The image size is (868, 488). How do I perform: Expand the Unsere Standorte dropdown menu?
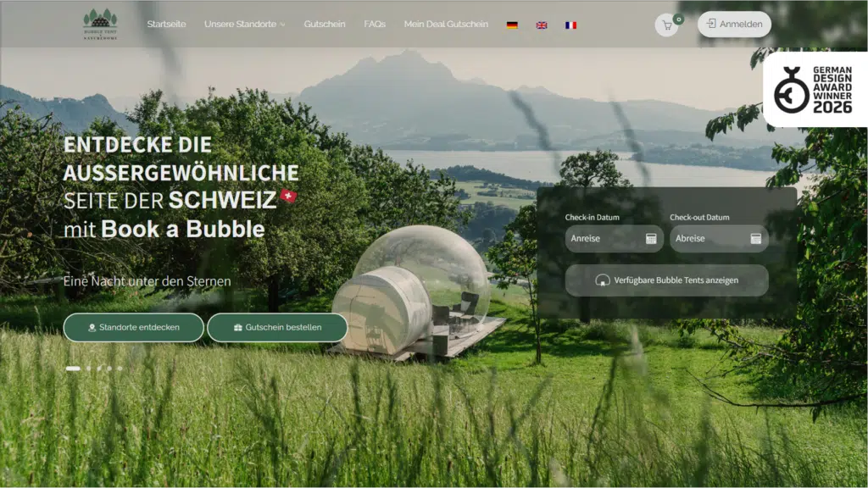(245, 25)
